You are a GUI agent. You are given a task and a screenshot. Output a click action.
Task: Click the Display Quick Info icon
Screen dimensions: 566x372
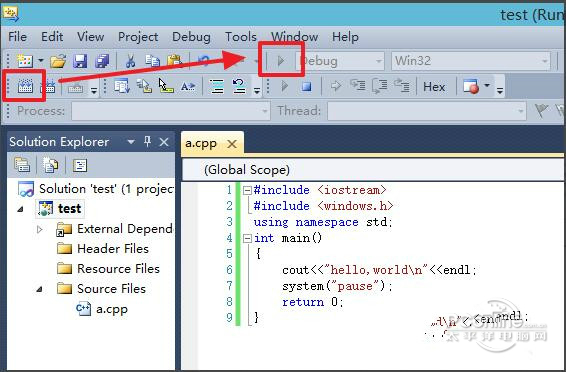[x=166, y=87]
